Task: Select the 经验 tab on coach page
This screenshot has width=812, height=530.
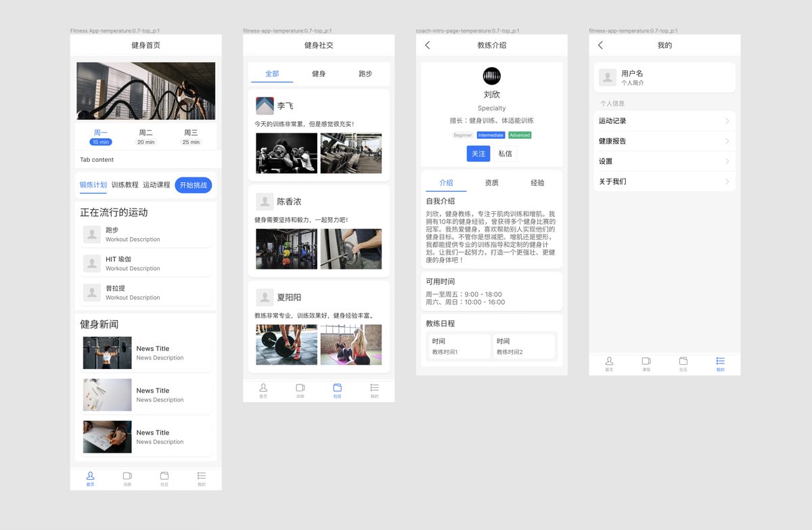Action: pos(537,183)
